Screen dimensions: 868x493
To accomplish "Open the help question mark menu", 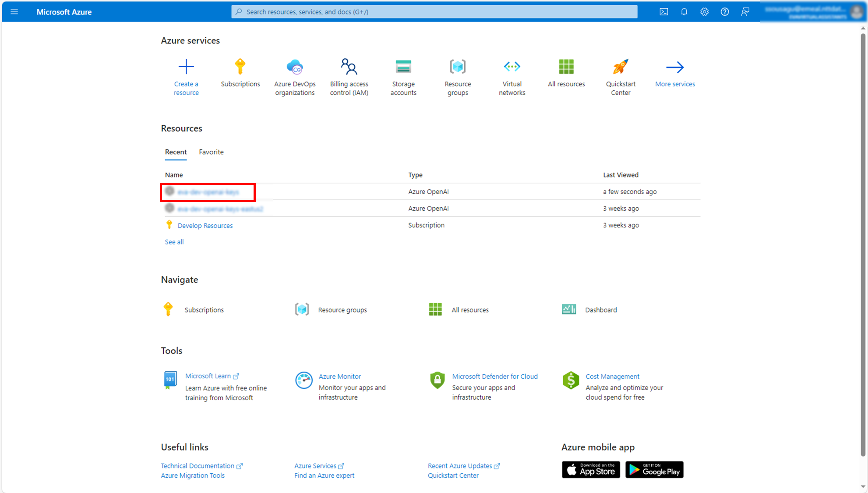I will point(725,12).
